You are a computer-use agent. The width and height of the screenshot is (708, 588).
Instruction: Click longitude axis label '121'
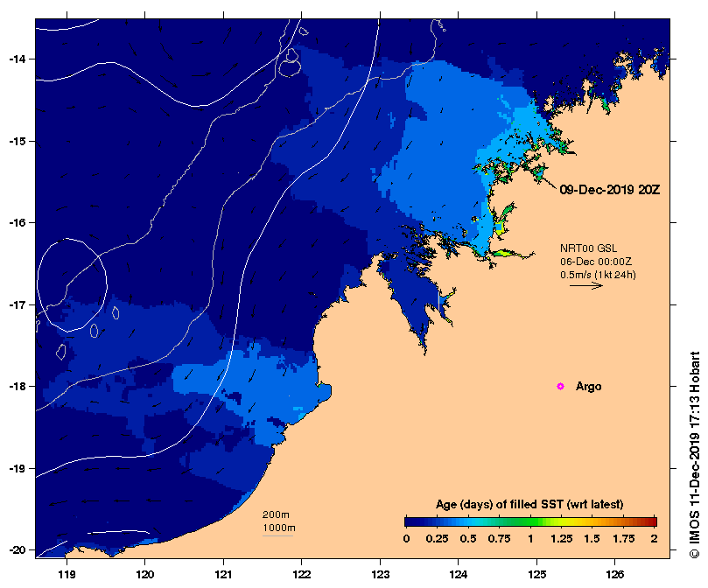(223, 575)
